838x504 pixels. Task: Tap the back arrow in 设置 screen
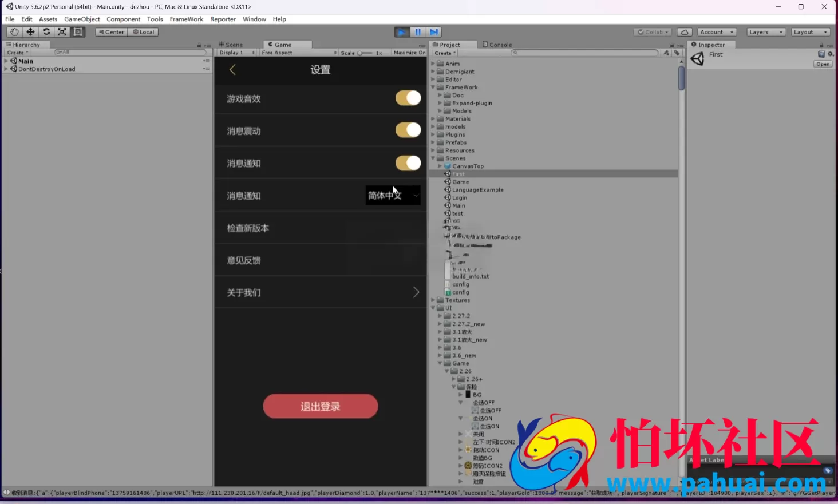[232, 70]
